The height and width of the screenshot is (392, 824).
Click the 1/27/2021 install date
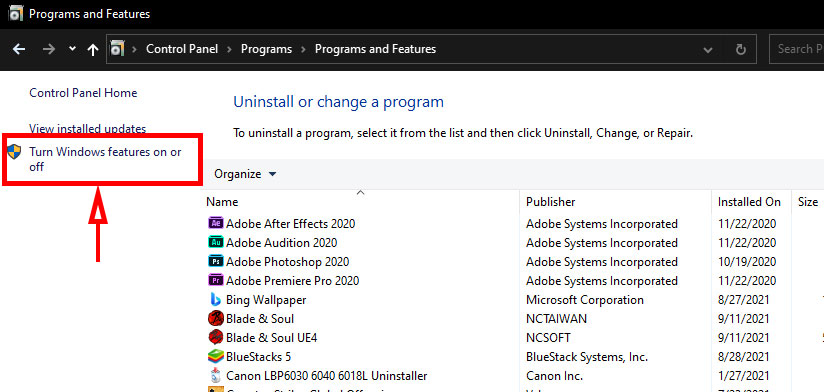coord(744,376)
